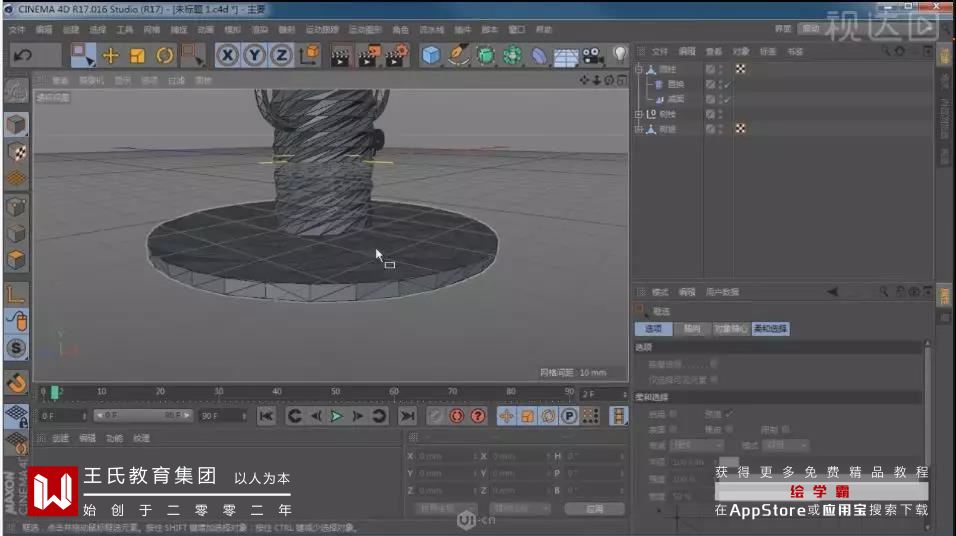
Task: Switch to Polygons mode
Action: pyautogui.click(x=16, y=260)
